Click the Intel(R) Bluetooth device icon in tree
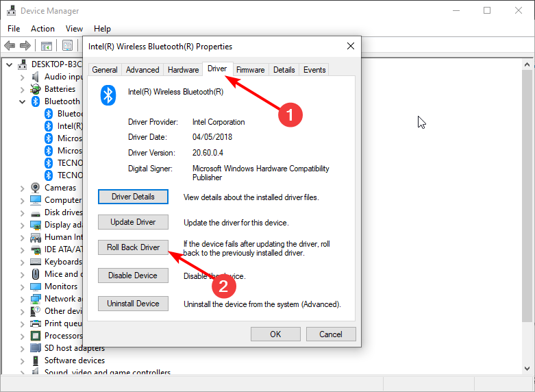This screenshot has height=392, width=535. 49,126
